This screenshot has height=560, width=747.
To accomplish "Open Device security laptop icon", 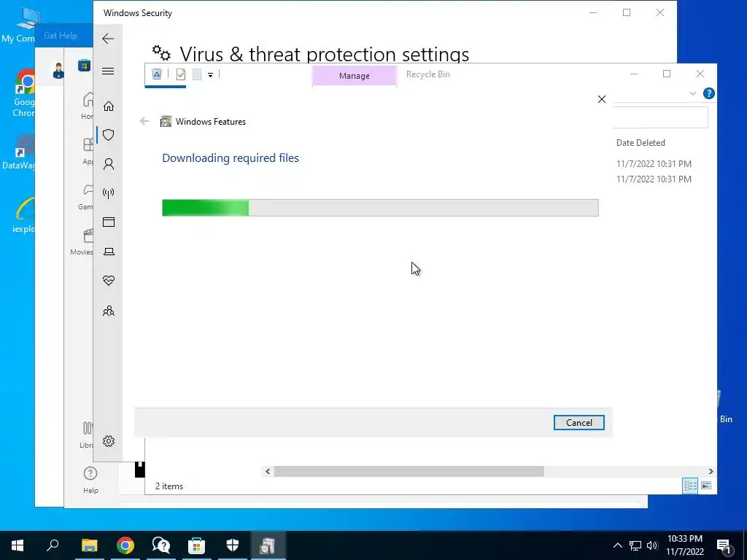I will (109, 252).
